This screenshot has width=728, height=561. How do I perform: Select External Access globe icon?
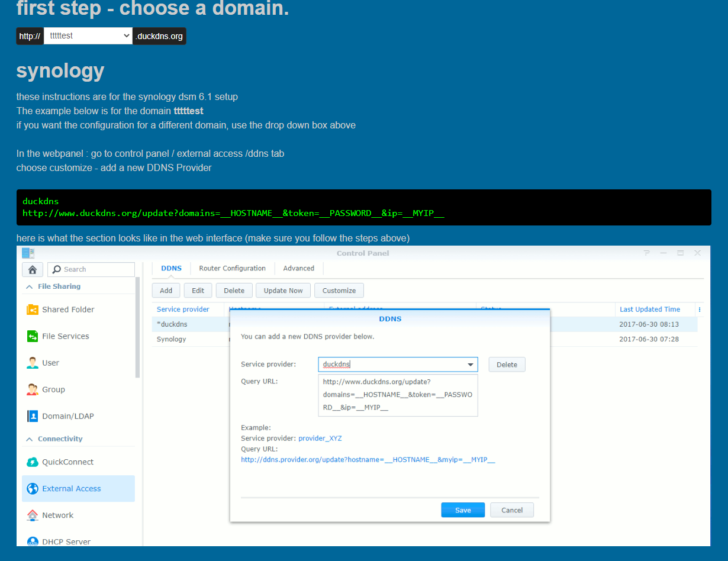pos(33,489)
